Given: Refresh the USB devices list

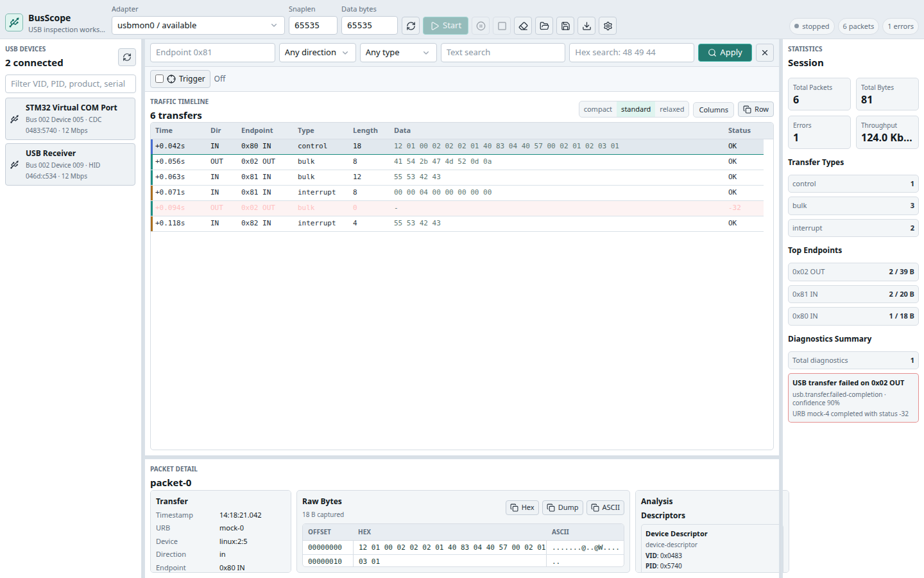Looking at the screenshot, I should pyautogui.click(x=127, y=57).
